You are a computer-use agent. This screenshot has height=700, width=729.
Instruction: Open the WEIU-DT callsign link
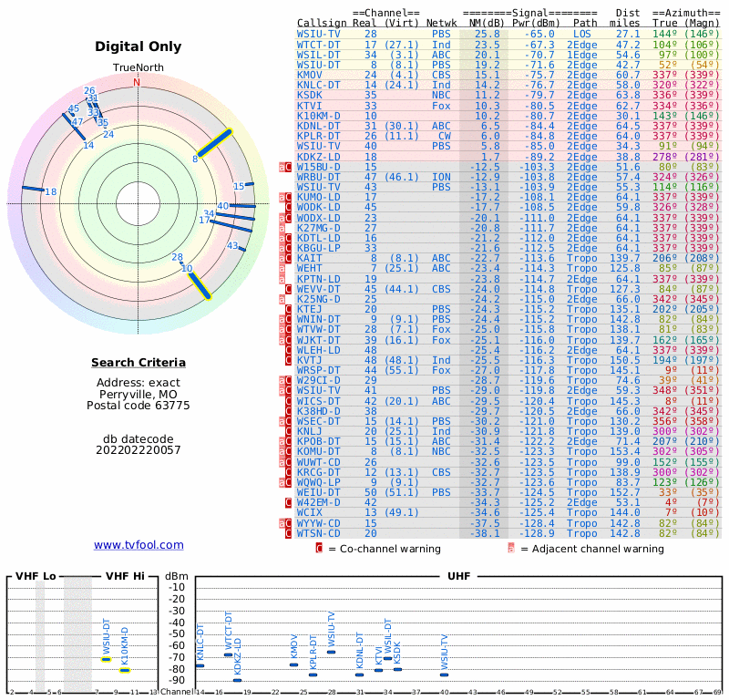[x=318, y=492]
